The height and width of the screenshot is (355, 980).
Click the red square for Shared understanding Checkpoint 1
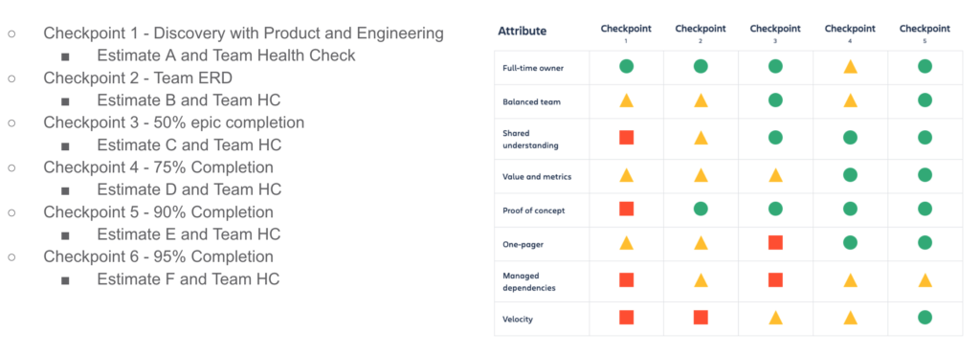point(626,138)
